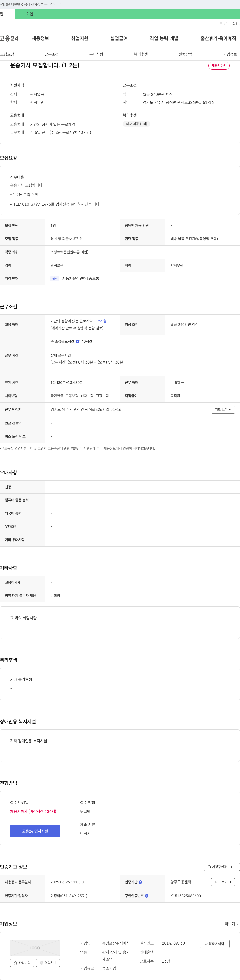Click the 채용시까지 status badge
This screenshot has width=240, height=980.
219,66
